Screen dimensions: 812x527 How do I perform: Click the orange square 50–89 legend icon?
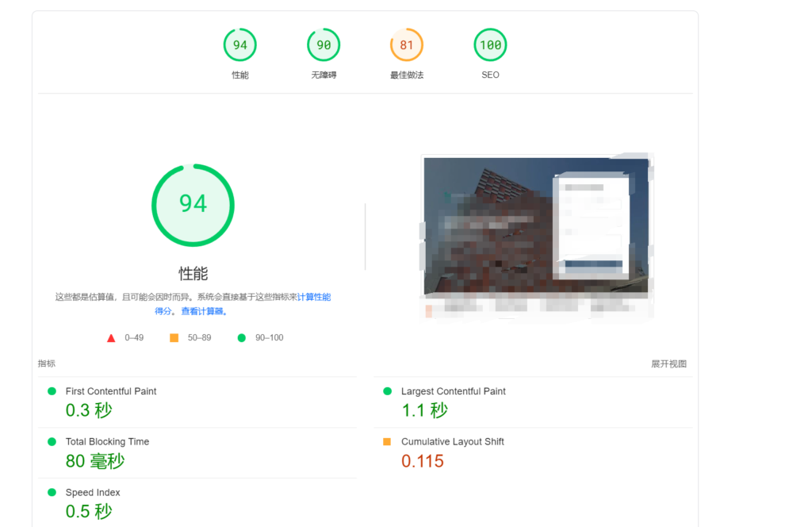tap(174, 338)
